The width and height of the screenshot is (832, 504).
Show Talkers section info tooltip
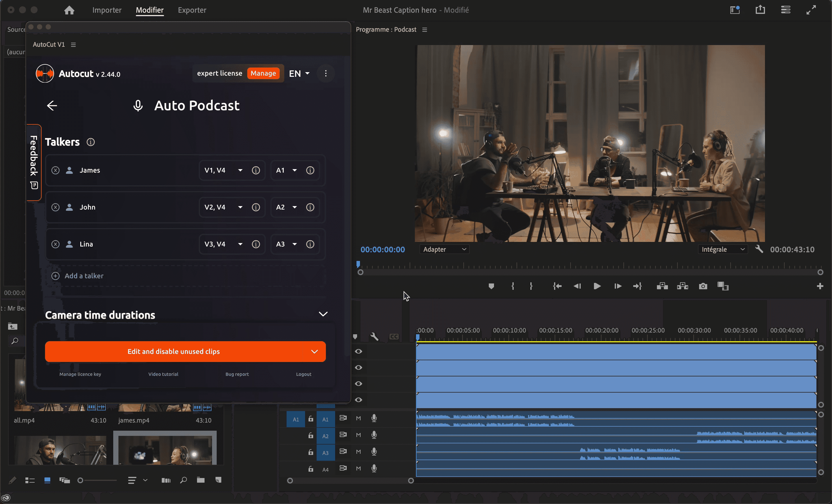click(x=90, y=142)
